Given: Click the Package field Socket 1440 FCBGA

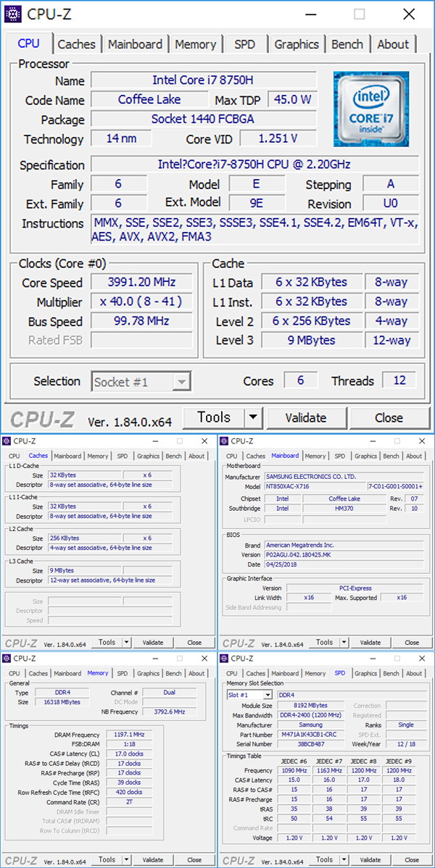Looking at the screenshot, I should [x=204, y=119].
